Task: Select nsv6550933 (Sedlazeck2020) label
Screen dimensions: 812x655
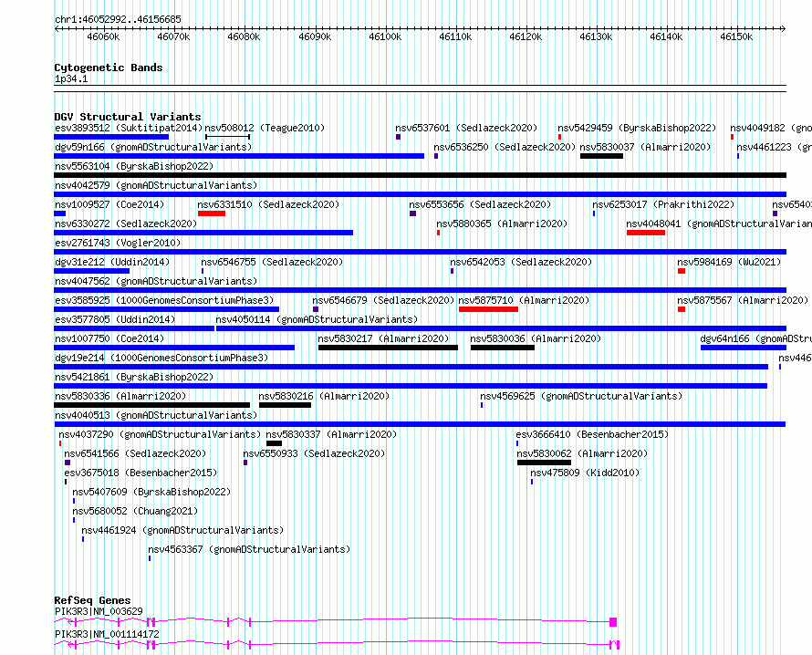Action: click(x=315, y=453)
